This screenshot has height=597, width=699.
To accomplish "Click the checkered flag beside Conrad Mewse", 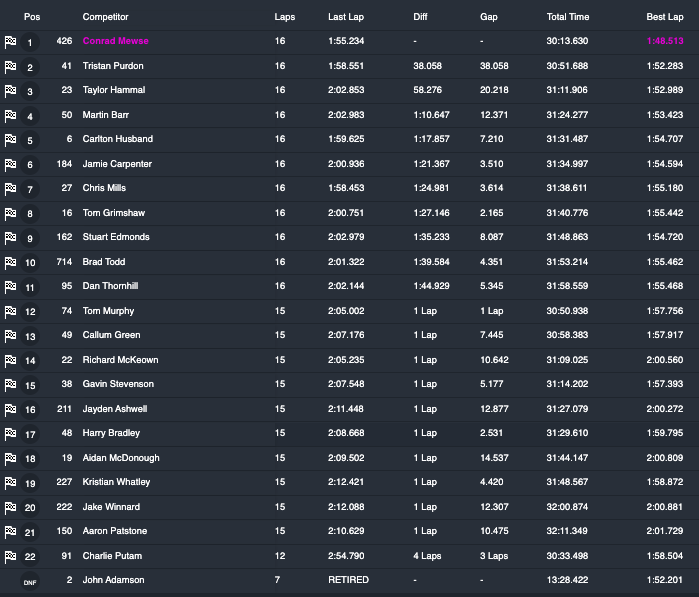I will coord(10,42).
